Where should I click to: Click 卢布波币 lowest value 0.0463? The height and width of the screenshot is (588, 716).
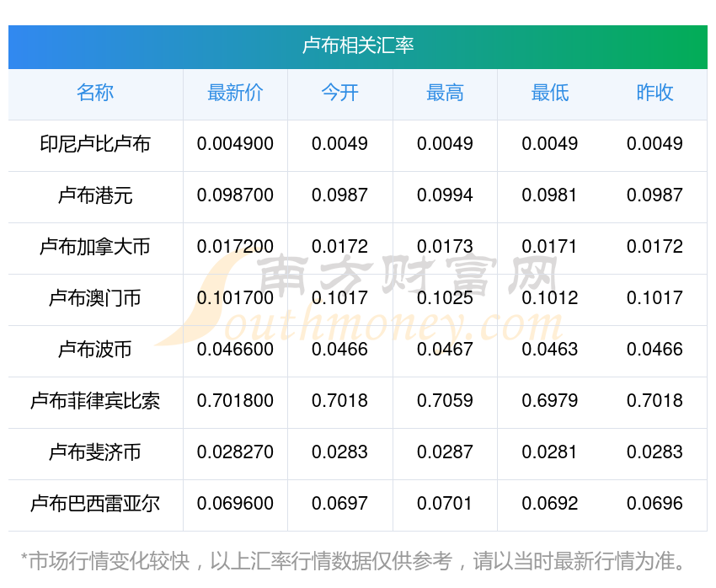point(550,350)
